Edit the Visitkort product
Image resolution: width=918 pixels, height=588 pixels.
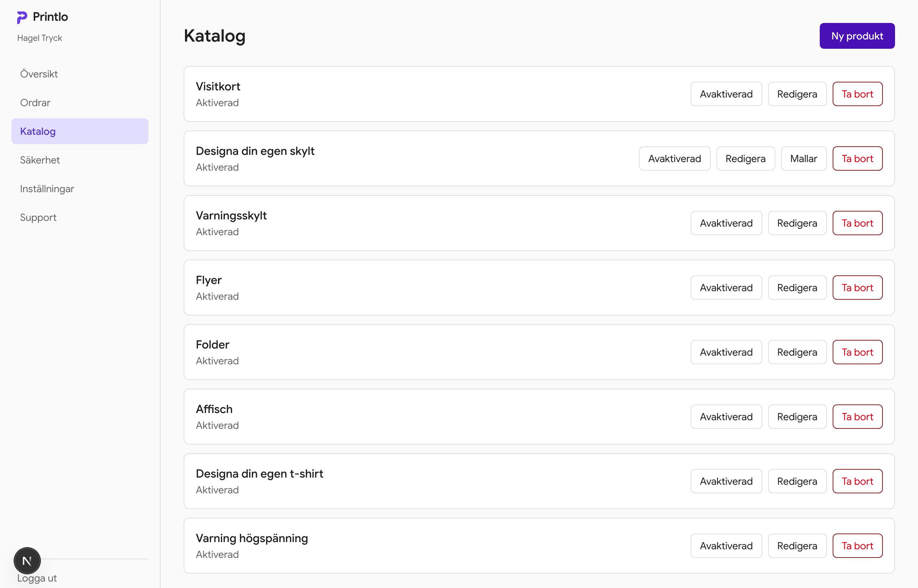pyautogui.click(x=797, y=94)
